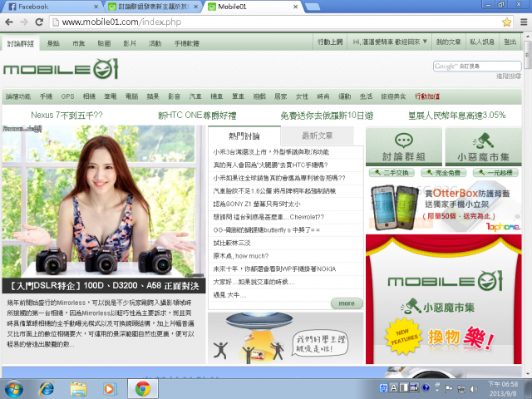Screen dimensions: 532x399
Task: Open the Windows Start button
Action: click(x=14, y=389)
